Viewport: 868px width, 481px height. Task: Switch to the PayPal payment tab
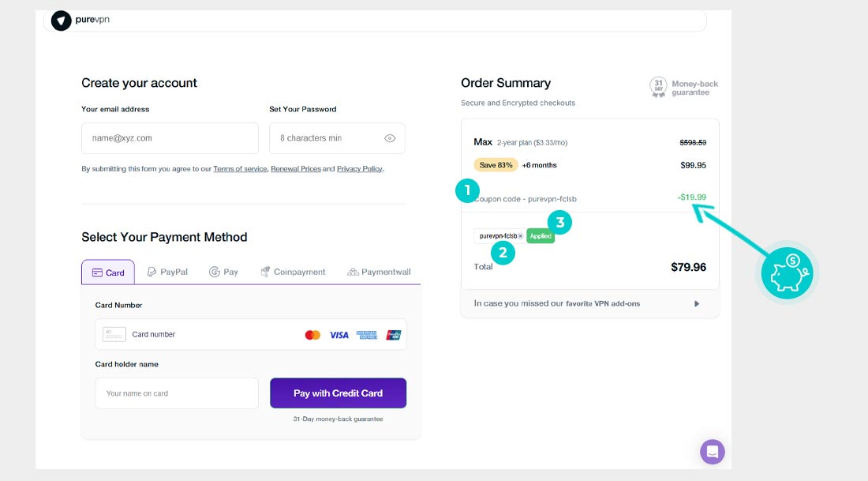(167, 272)
